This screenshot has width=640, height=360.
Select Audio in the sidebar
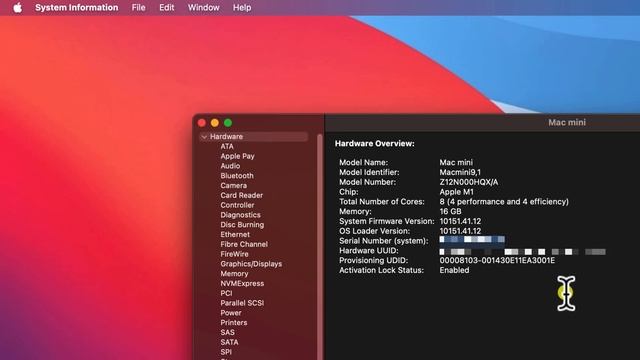coord(230,166)
